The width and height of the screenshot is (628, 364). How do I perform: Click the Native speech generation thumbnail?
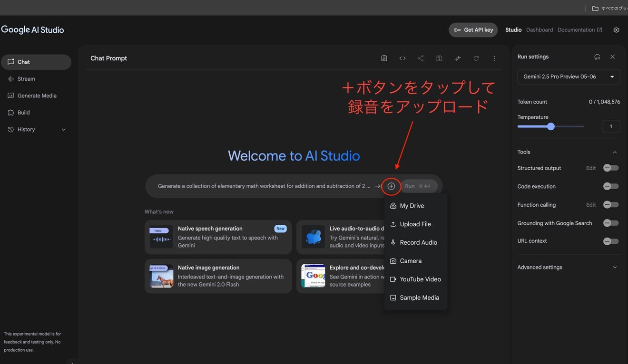coord(161,237)
